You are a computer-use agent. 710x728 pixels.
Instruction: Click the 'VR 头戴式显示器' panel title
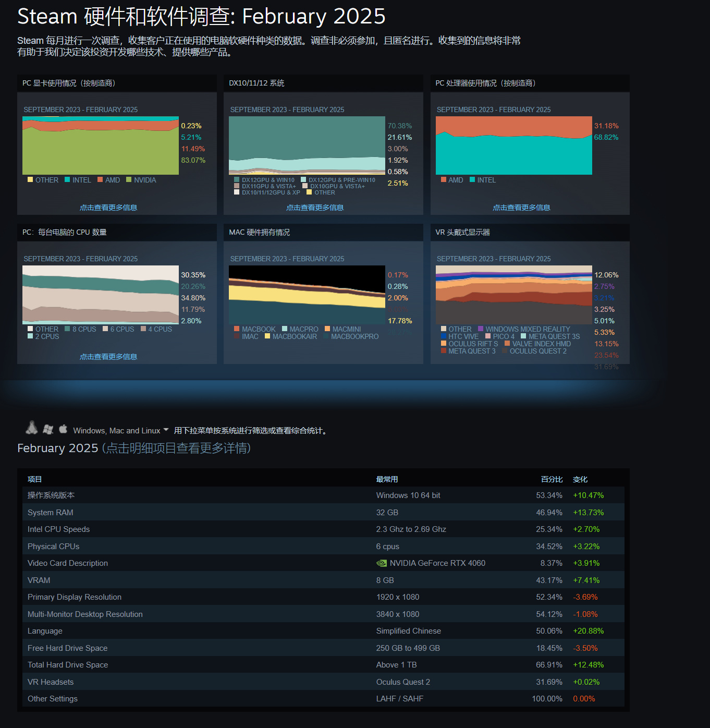click(x=463, y=232)
